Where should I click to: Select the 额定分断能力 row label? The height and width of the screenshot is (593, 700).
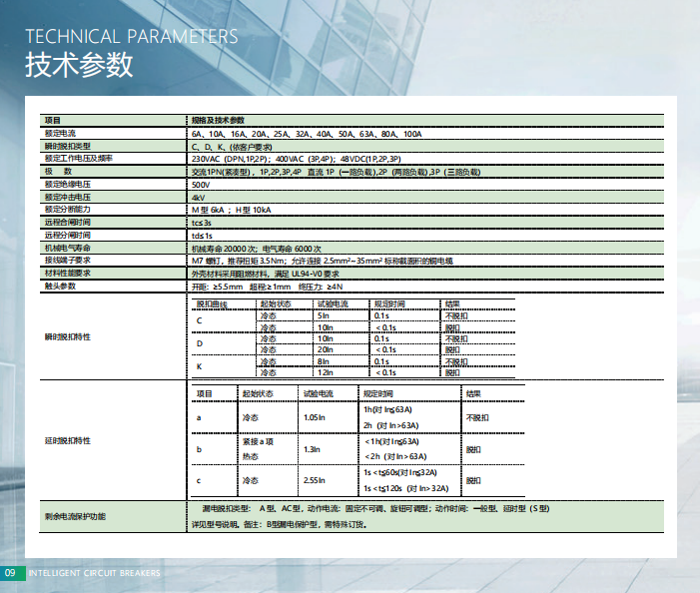pos(67,210)
